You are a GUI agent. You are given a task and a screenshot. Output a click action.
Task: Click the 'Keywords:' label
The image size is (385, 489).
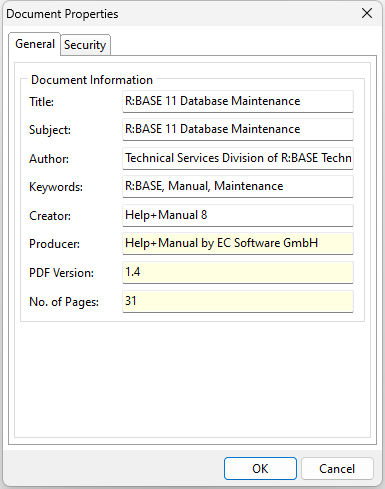tap(56, 187)
